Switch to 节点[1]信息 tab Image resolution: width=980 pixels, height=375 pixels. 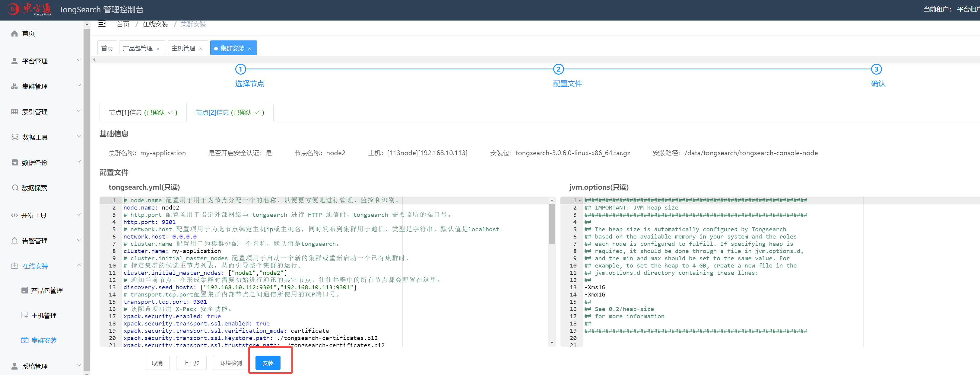[143, 112]
